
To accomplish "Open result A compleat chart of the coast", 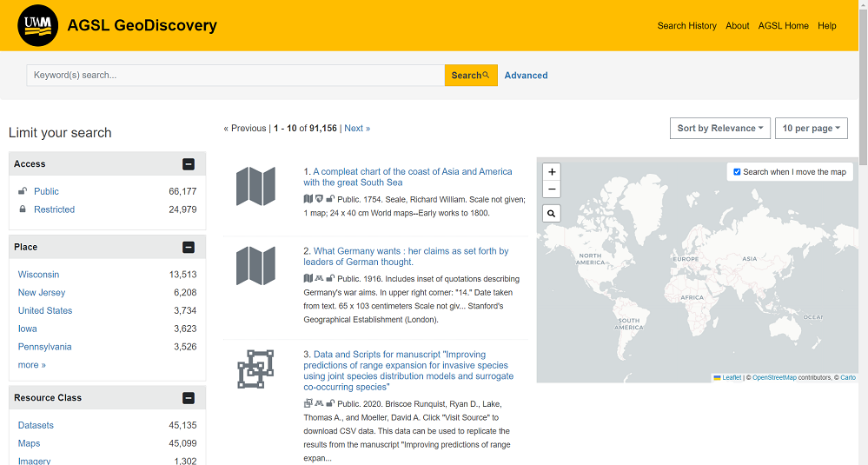I will pos(407,177).
